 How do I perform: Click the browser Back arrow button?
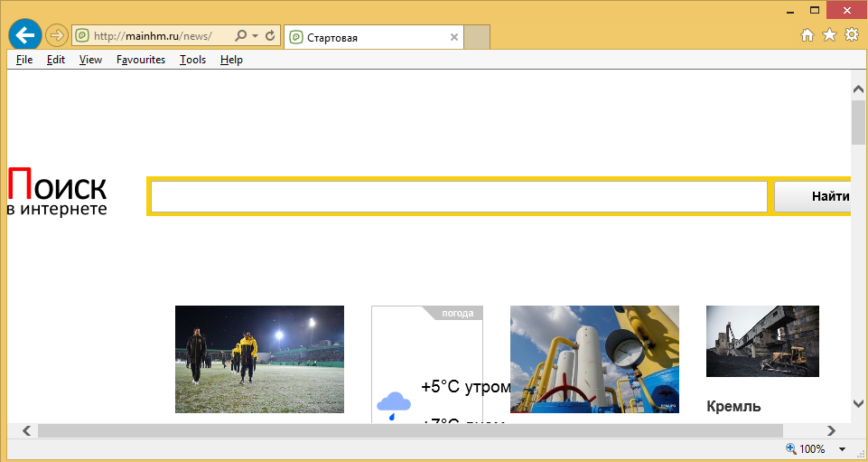pos(26,35)
